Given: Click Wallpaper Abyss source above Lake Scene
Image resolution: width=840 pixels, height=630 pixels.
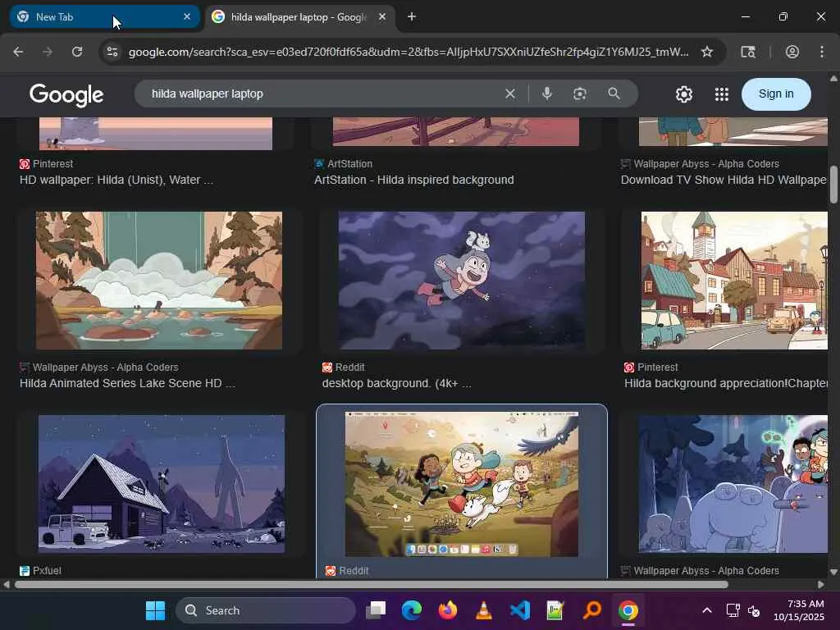Looking at the screenshot, I should pyautogui.click(x=99, y=367).
